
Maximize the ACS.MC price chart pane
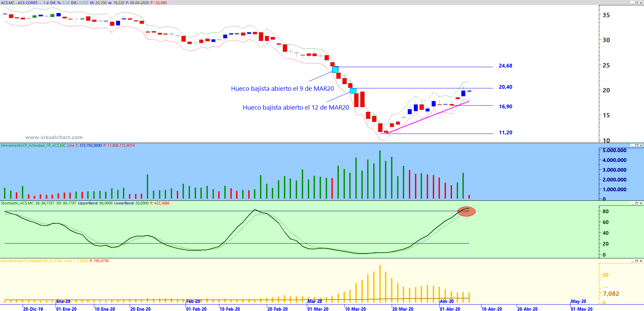637,3
